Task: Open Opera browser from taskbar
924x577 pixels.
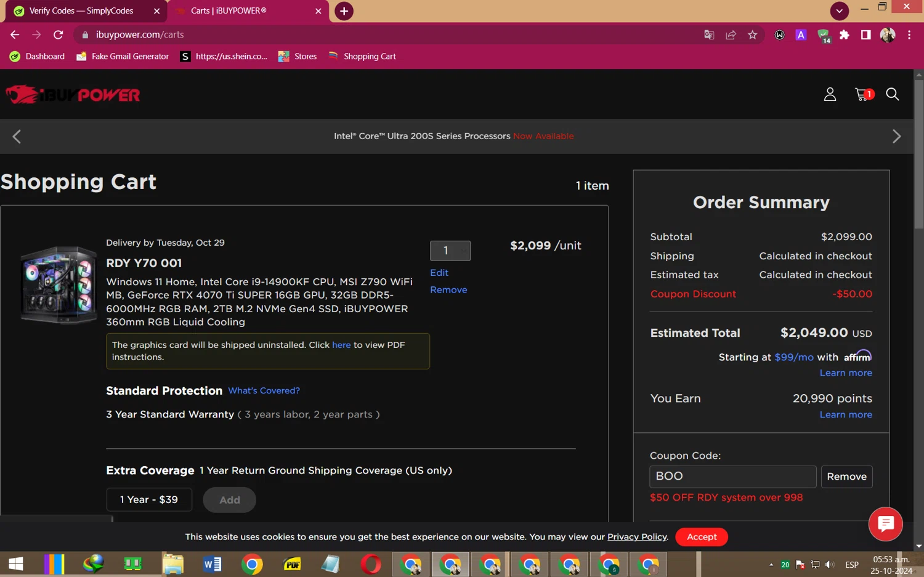Action: [371, 563]
